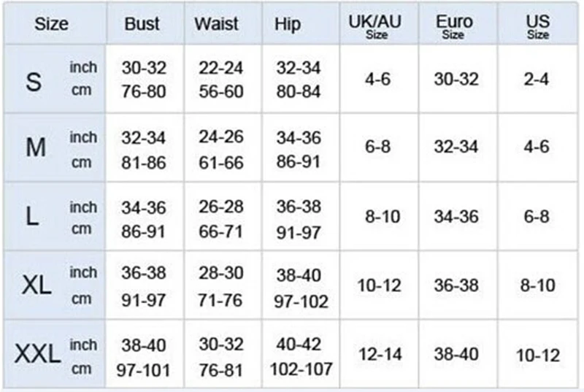This screenshot has height=392, width=584.
Task: Select the Waist column header
Action: 216,24
